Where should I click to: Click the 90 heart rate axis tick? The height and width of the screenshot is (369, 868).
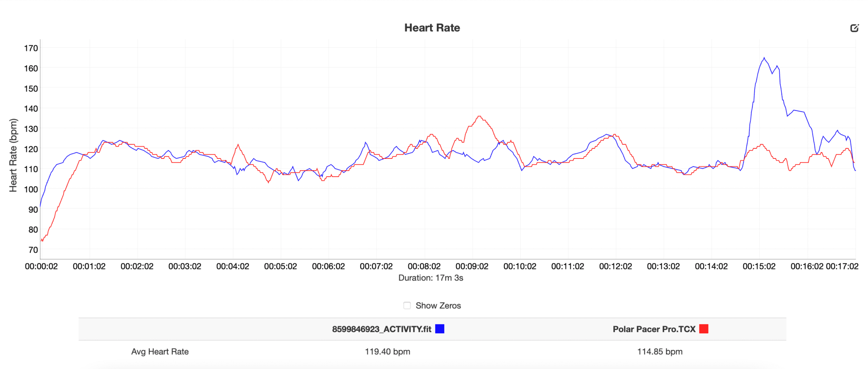point(33,209)
